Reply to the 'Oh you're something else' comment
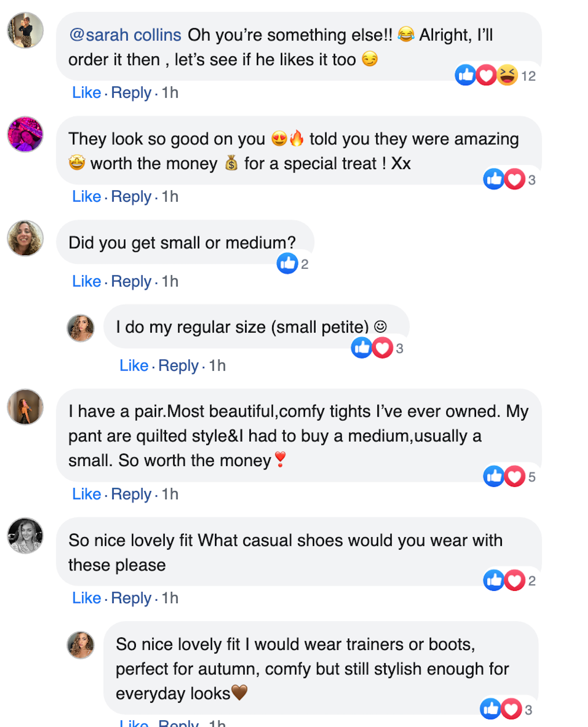588x727 pixels. pyautogui.click(x=131, y=93)
